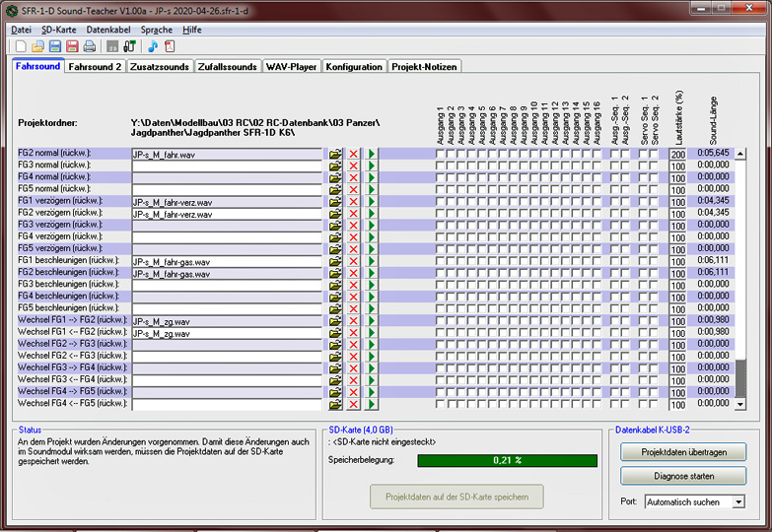Click the Diagnose starten button

683,476
